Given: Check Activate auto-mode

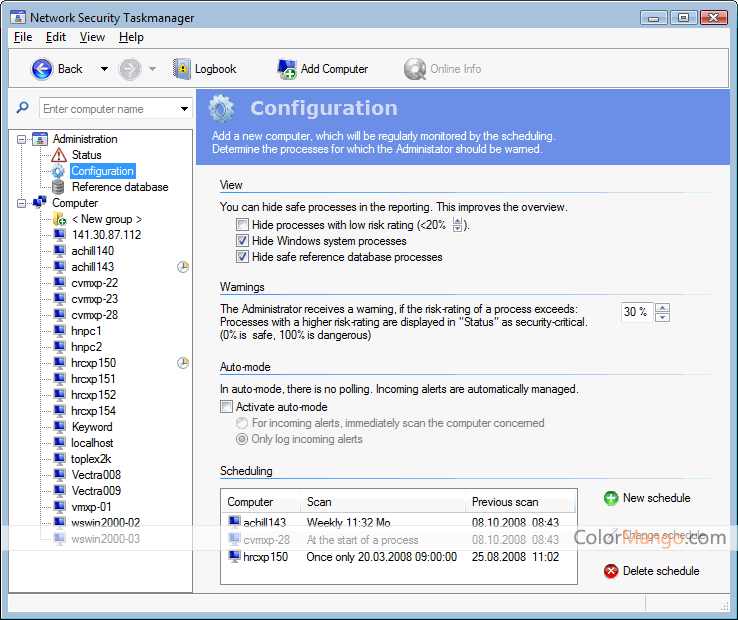Looking at the screenshot, I should (226, 406).
